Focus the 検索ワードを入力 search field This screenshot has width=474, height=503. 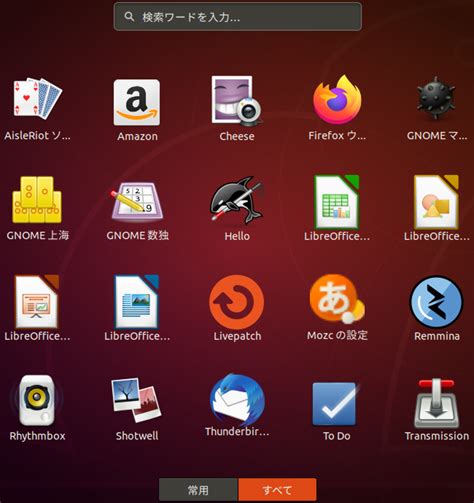tap(237, 17)
